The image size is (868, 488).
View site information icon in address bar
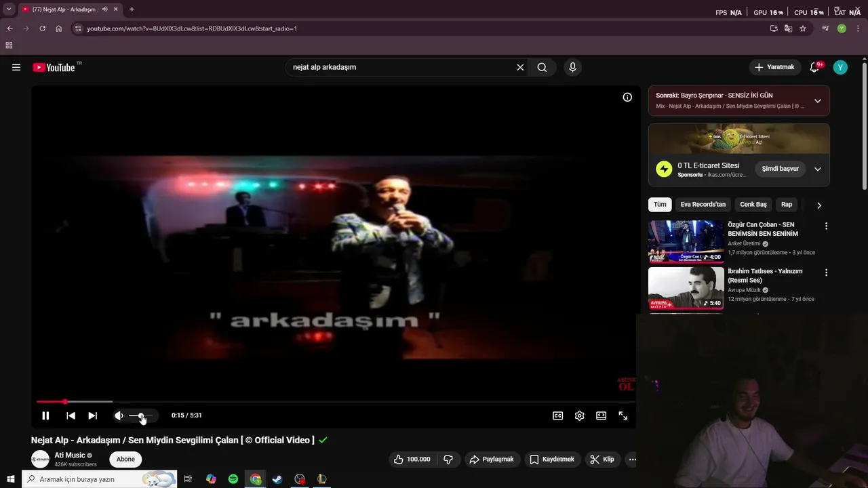point(78,28)
